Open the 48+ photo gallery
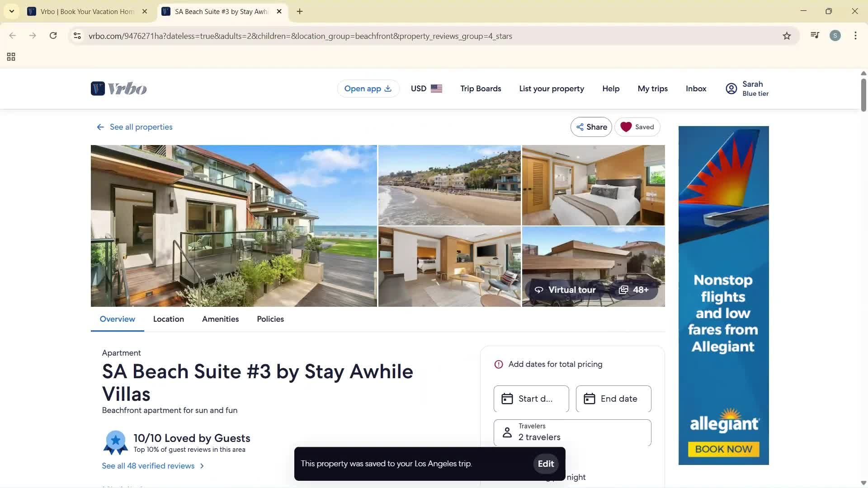This screenshot has height=488, width=868. 634,290
